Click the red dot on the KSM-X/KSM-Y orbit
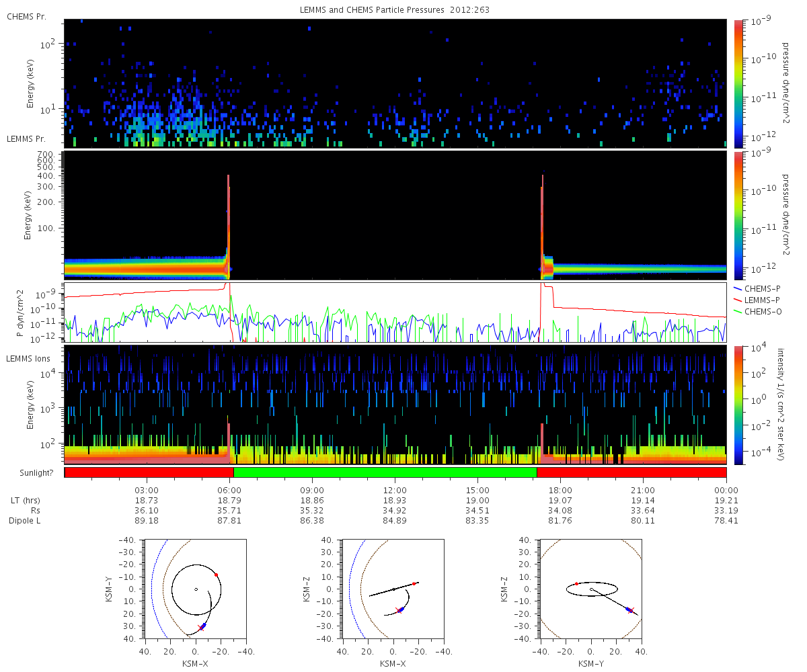807x672 pixels. coord(216,575)
